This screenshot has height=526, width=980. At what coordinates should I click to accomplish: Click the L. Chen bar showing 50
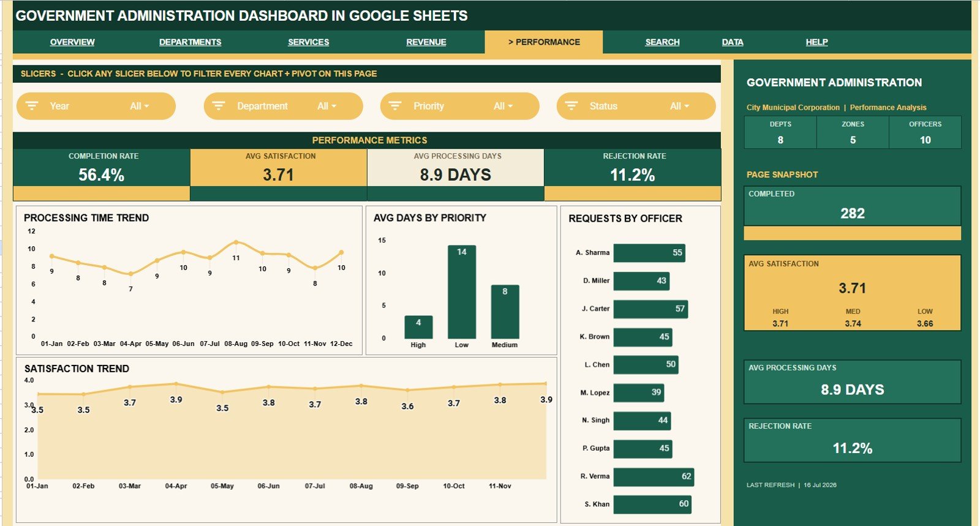point(646,364)
